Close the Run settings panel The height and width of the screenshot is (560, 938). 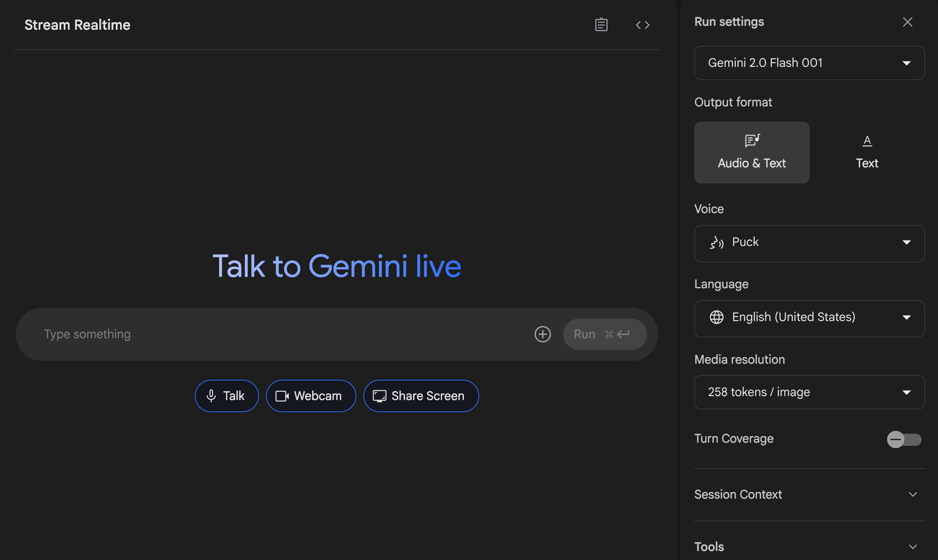(x=907, y=22)
